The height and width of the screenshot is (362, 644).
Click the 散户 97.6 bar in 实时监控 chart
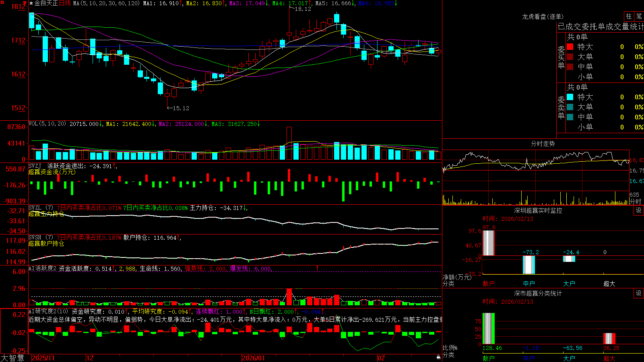tap(489, 243)
